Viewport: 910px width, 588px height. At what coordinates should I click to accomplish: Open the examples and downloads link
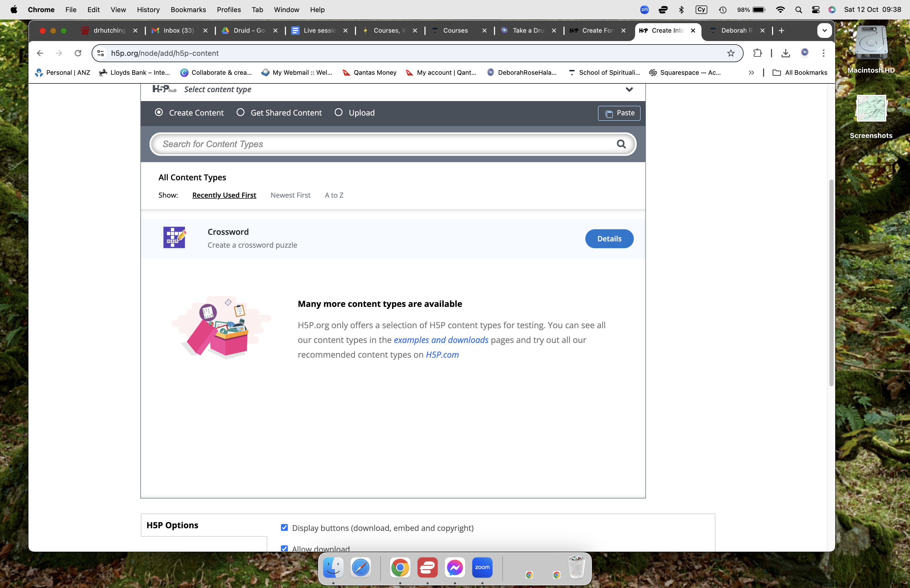click(441, 340)
